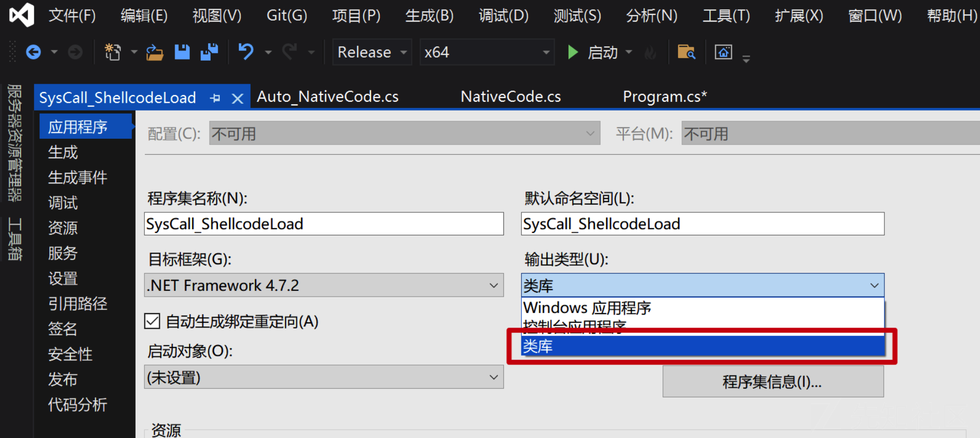Open the 目标框架 .NET Framework 4.7.2 dropdown
980x438 pixels.
(324, 285)
